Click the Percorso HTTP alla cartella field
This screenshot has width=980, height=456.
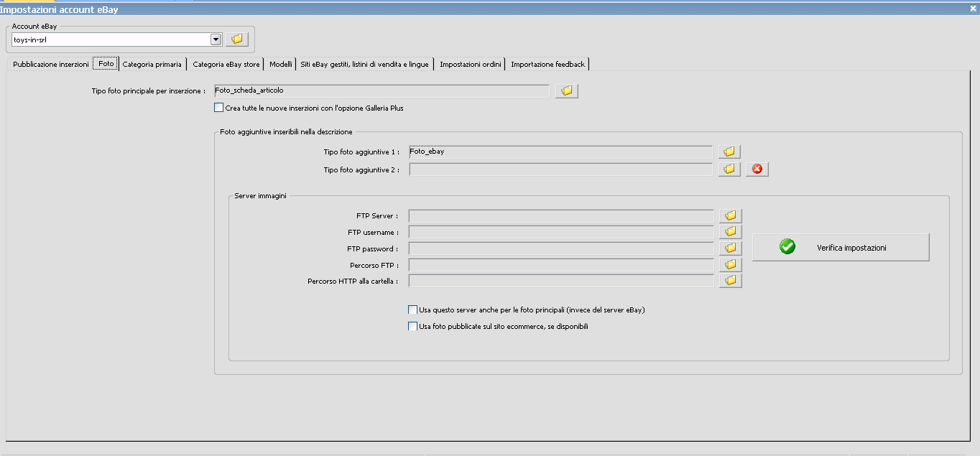tap(561, 281)
